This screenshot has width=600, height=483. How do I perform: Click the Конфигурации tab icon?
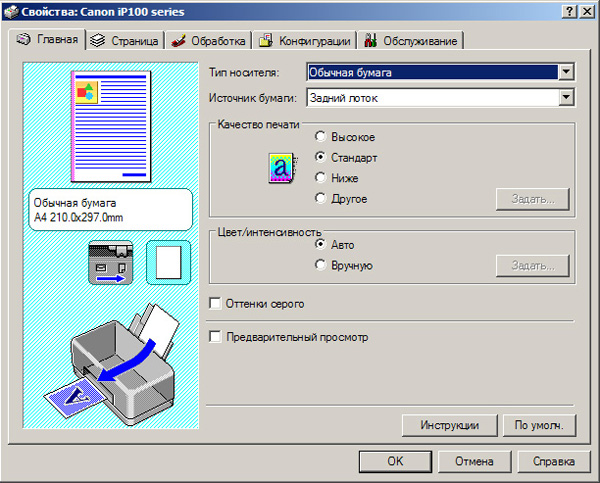[266, 40]
